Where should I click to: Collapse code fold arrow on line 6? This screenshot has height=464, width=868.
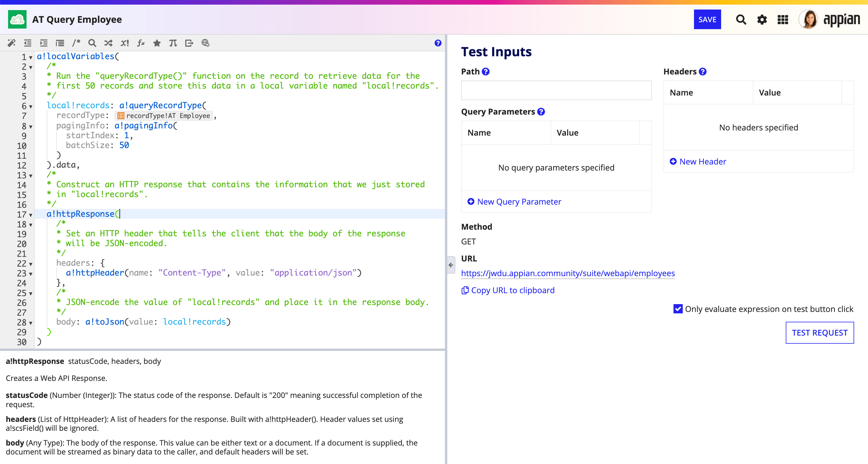[x=31, y=107]
